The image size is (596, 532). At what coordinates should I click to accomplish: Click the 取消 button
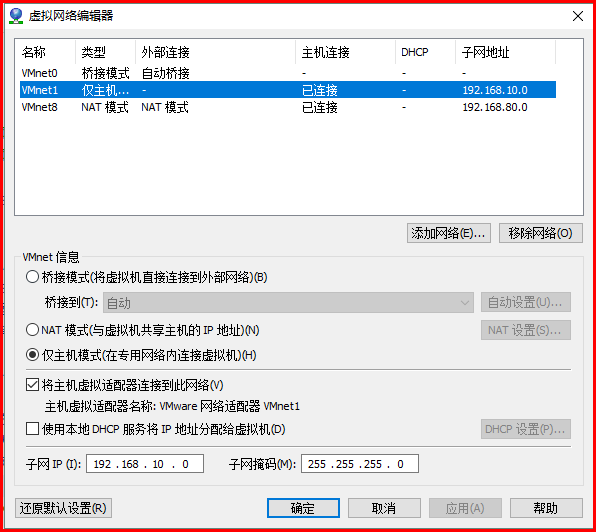click(x=384, y=508)
